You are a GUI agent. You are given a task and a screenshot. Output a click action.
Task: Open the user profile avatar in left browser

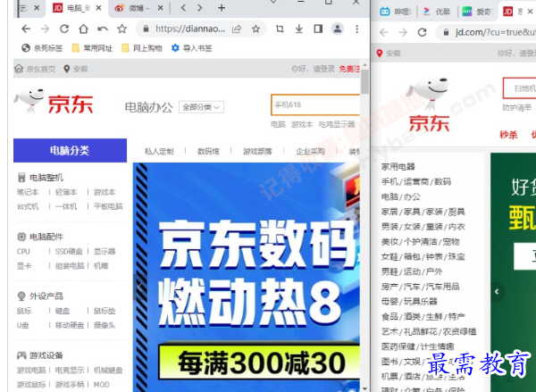click(x=338, y=29)
